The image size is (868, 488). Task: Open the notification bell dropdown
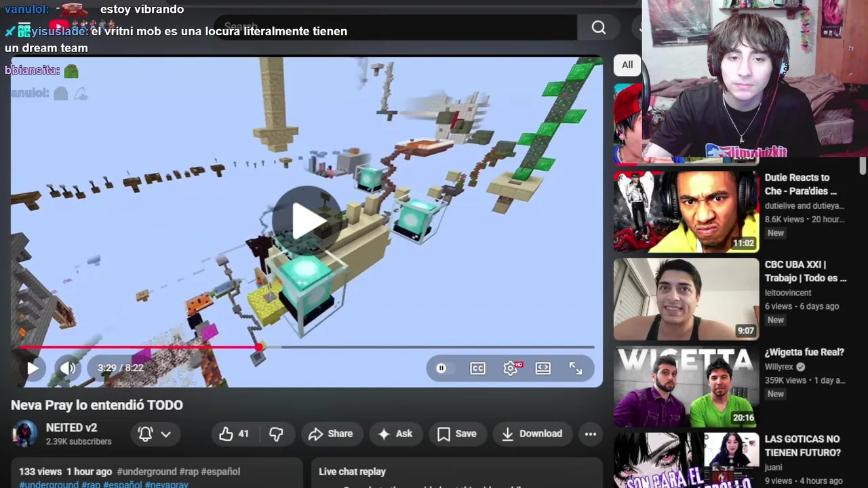click(x=155, y=434)
